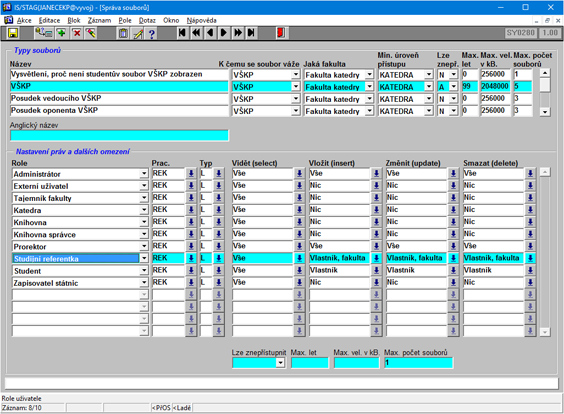Click the Max. počet souborů field showing 1
The image size is (564, 414).
tap(419, 363)
